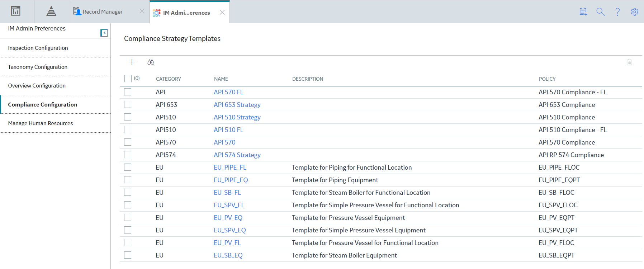Click the API 653 Compliance policy cell
Image resolution: width=644 pixels, height=269 pixels.
pos(567,105)
